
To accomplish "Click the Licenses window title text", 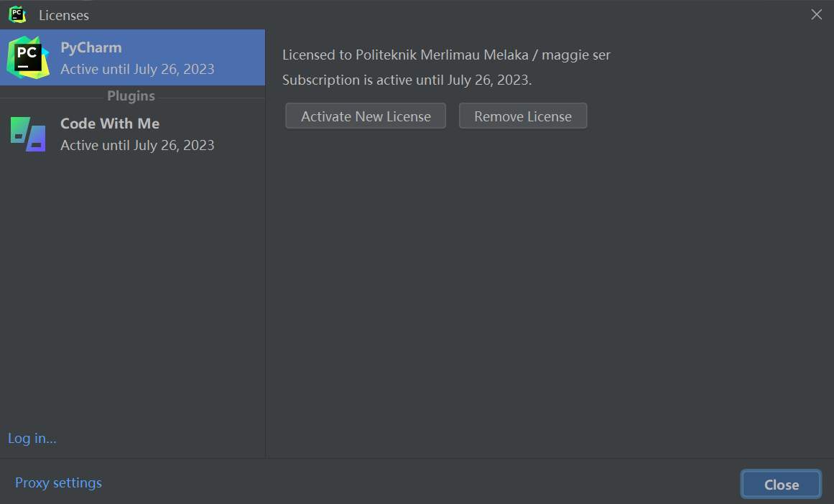I will [64, 15].
